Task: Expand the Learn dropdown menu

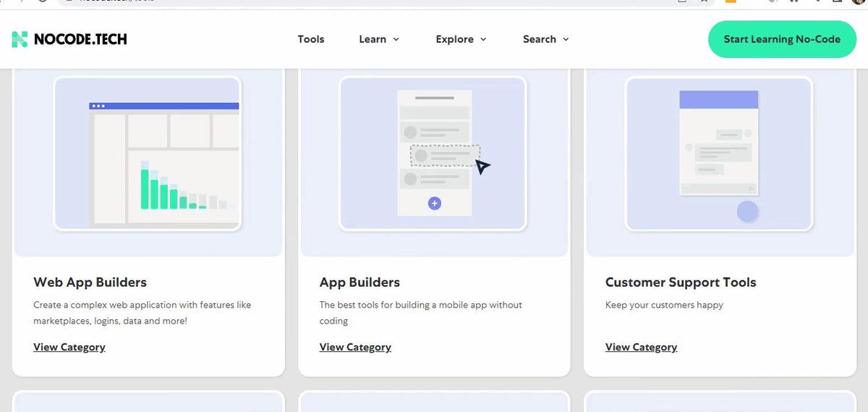Action: point(379,39)
